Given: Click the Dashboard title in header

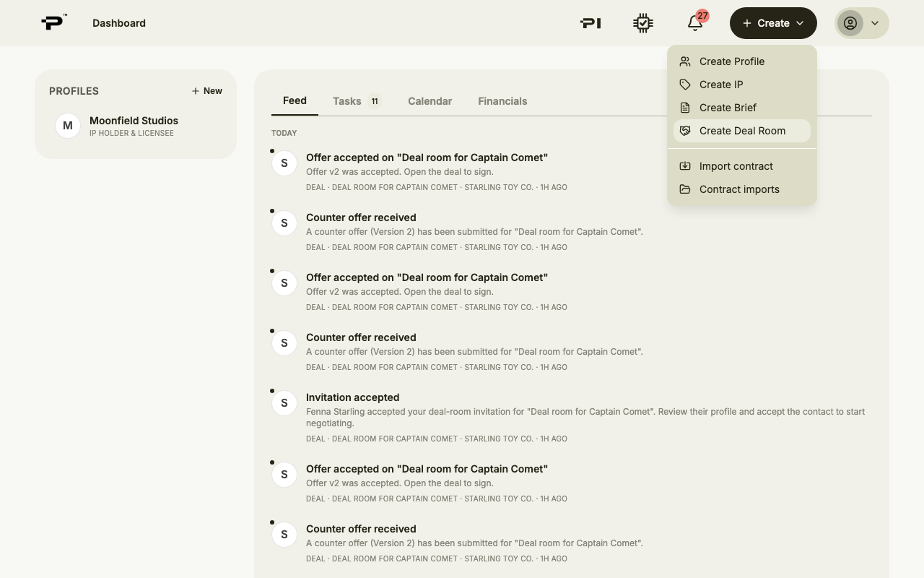Looking at the screenshot, I should click(119, 23).
